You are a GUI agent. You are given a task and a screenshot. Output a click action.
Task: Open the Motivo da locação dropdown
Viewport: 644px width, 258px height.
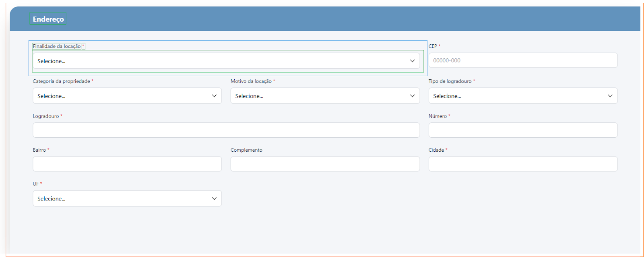pyautogui.click(x=324, y=96)
